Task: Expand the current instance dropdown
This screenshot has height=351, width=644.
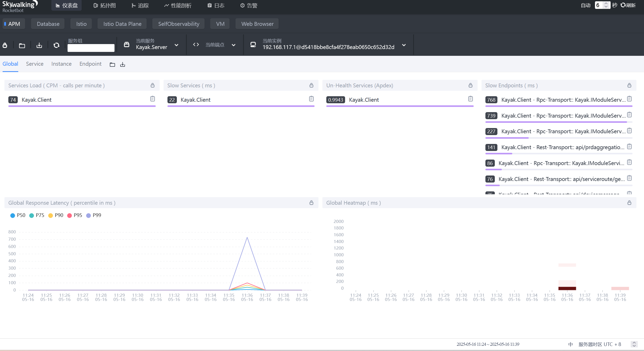Action: tap(404, 45)
